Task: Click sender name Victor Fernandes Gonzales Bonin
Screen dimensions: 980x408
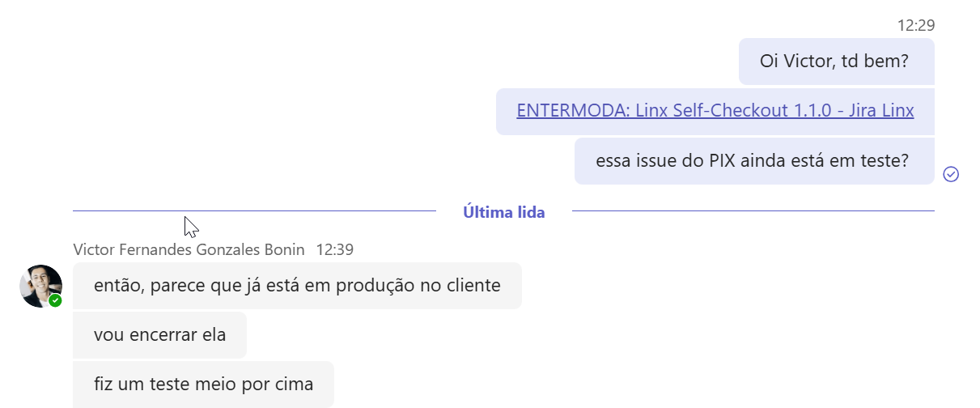Action: coord(189,249)
